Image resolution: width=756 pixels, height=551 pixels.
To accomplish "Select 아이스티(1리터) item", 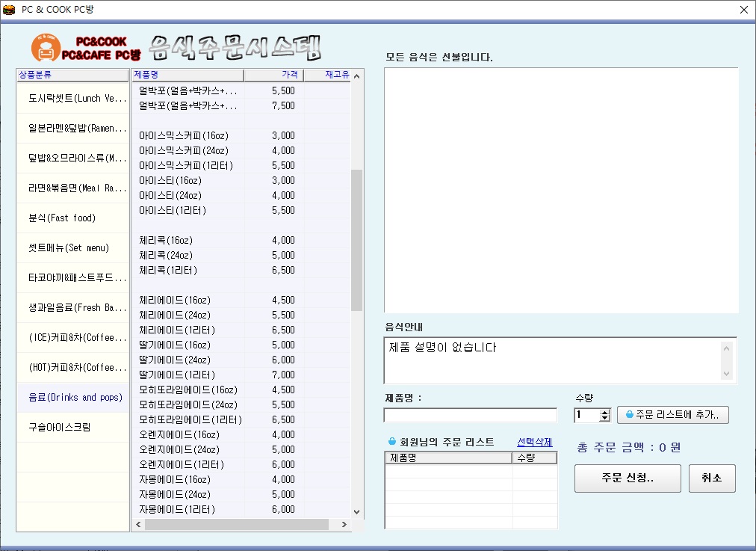I will point(241,210).
